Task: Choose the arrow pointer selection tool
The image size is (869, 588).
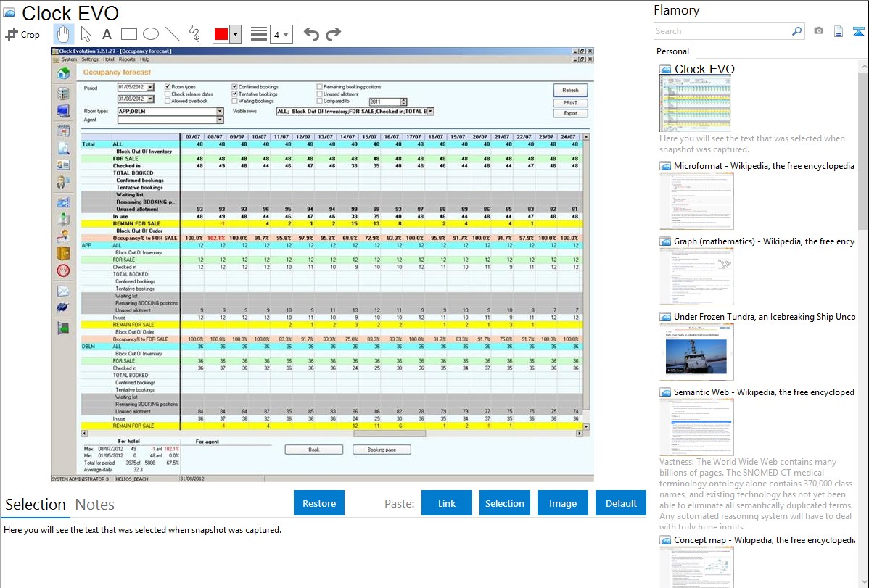Action: [x=86, y=34]
